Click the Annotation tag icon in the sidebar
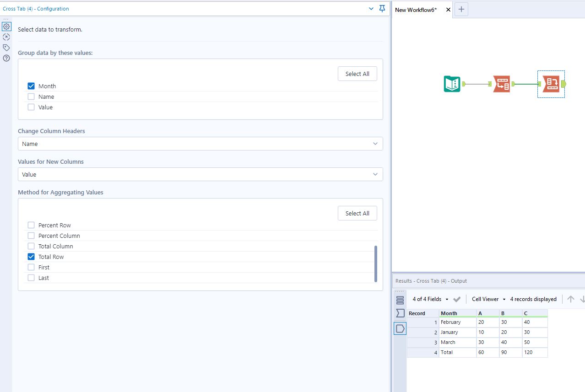The height and width of the screenshot is (392, 585). 6,47
